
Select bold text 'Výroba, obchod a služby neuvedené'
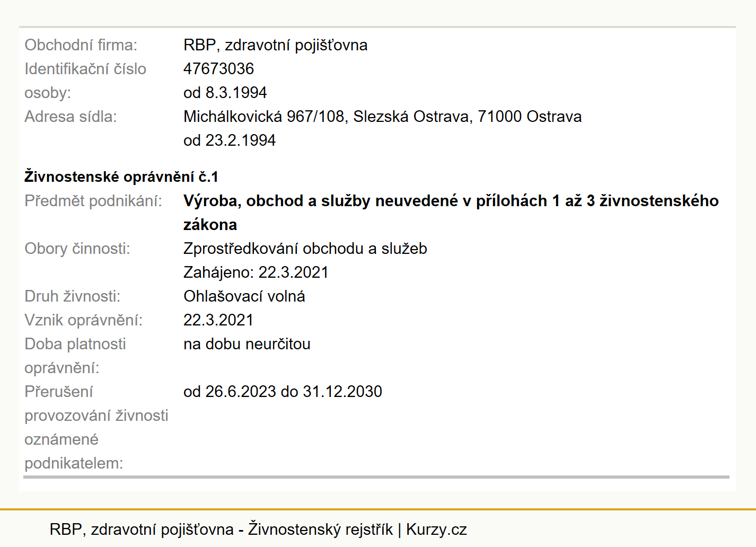click(321, 201)
